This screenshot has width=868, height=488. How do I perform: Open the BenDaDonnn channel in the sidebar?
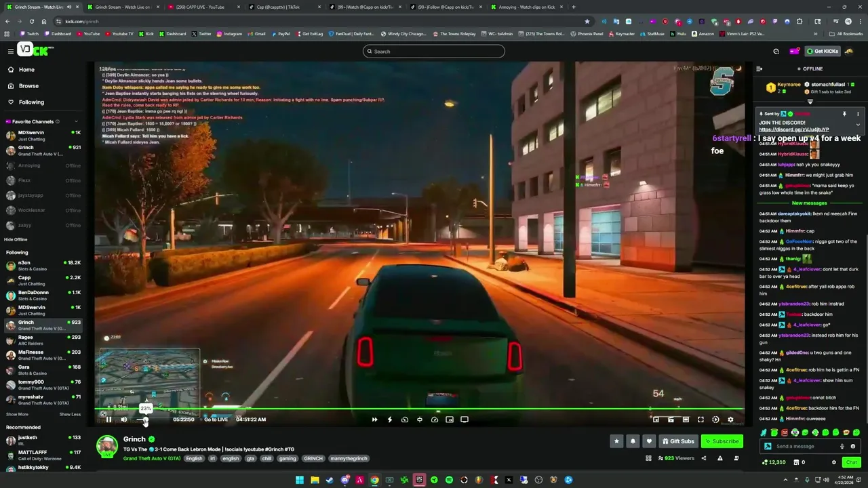[43, 295]
